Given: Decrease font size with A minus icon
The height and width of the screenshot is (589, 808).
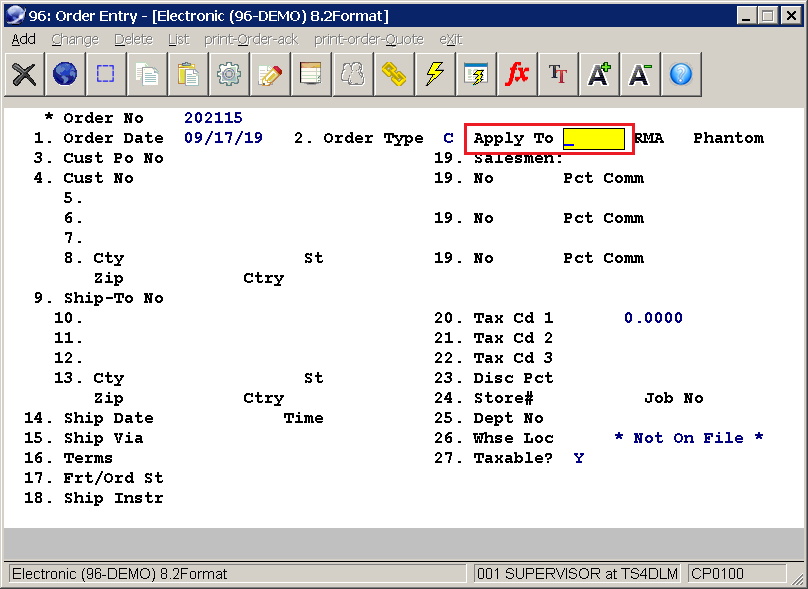Looking at the screenshot, I should [x=640, y=74].
